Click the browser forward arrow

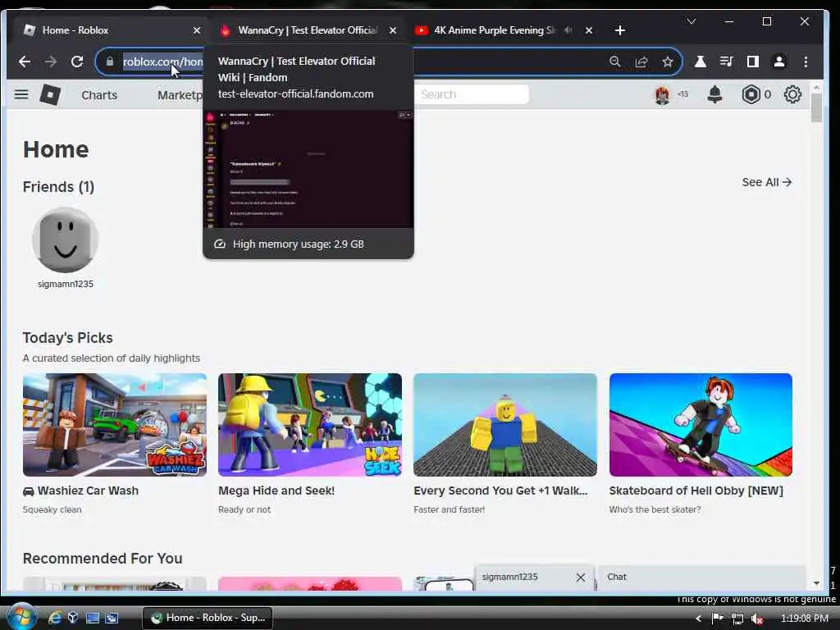51,62
